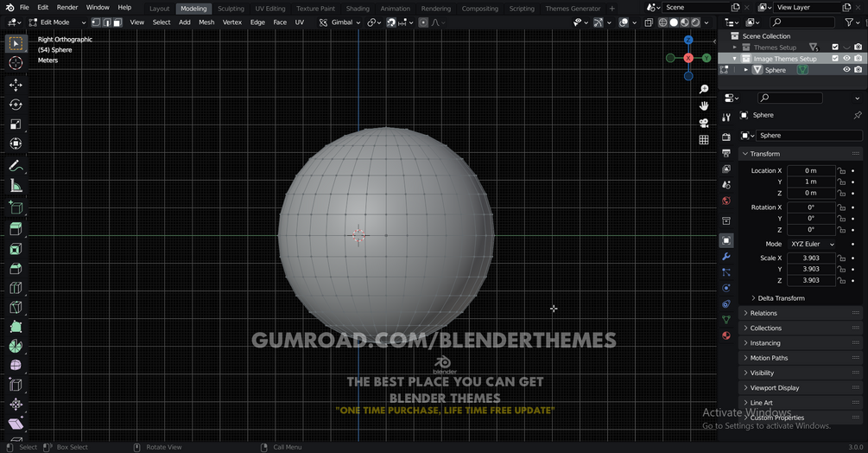The image size is (868, 453).
Task: Select the Spin tool
Action: (x=16, y=346)
